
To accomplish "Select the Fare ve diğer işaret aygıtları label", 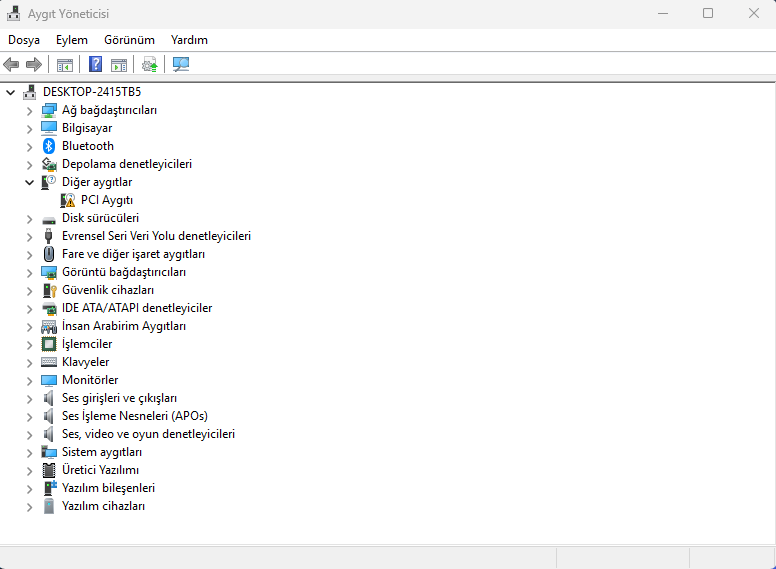I will click(133, 254).
